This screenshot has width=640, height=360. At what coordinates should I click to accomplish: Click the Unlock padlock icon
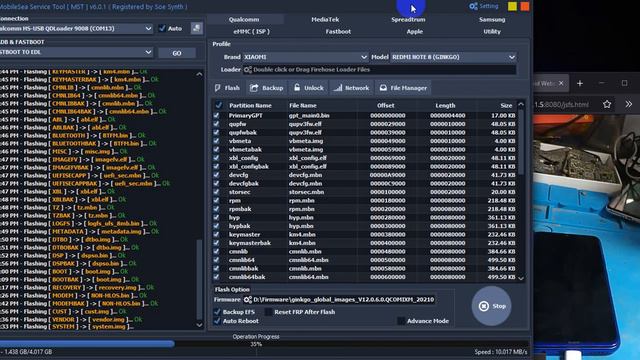point(297,87)
